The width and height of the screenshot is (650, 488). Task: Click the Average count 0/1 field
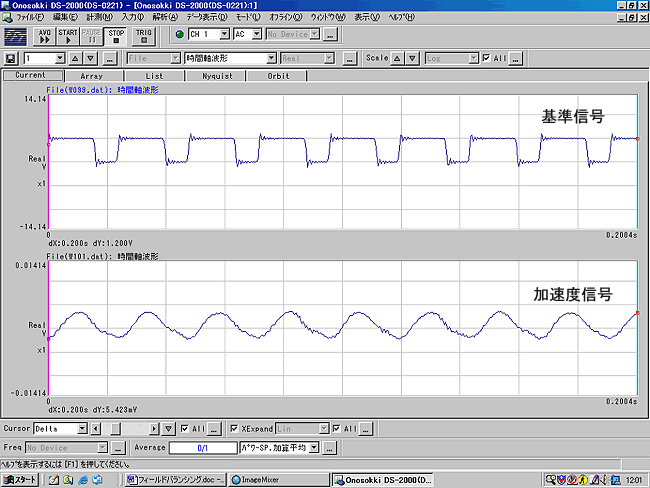point(203,448)
